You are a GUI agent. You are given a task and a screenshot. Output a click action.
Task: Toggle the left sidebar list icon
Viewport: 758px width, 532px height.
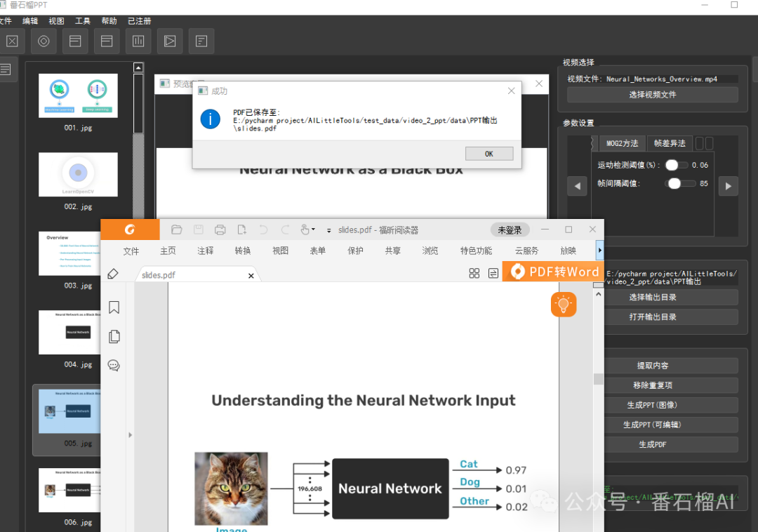[x=6, y=69]
